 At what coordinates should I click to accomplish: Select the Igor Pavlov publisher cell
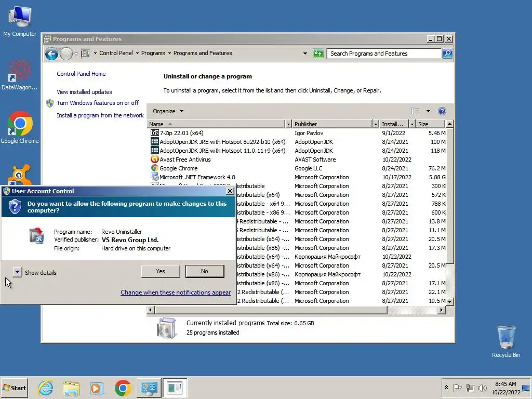click(309, 133)
